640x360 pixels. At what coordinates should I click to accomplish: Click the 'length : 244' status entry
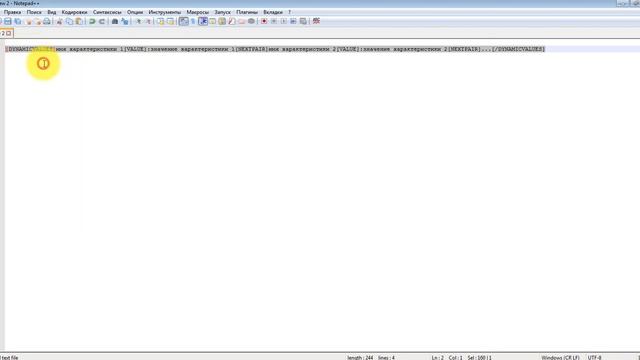[x=360, y=358]
